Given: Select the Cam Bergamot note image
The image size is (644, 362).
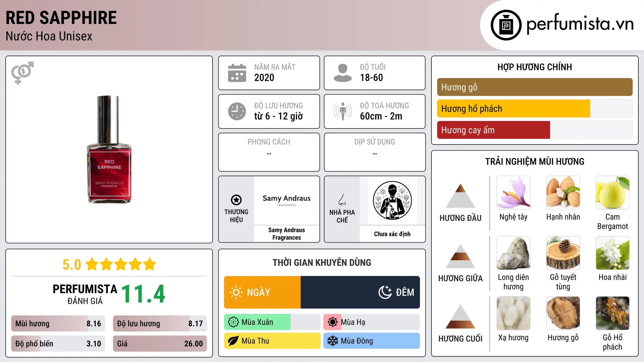Looking at the screenshot, I should (x=613, y=192).
